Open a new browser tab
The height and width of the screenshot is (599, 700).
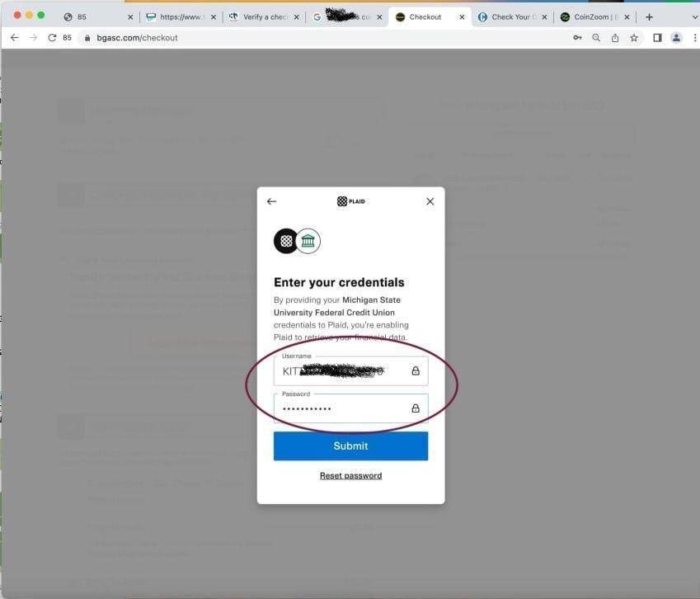pos(649,17)
